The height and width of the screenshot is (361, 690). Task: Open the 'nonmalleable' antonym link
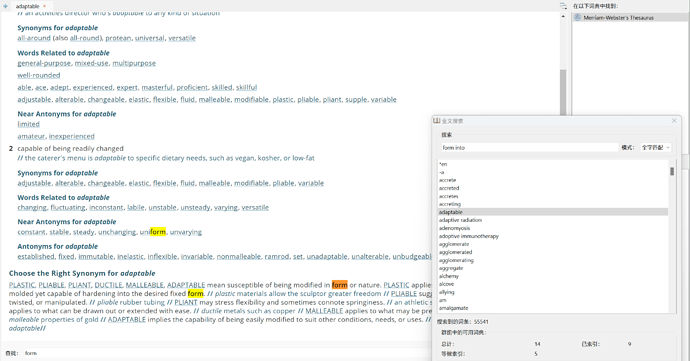point(239,256)
